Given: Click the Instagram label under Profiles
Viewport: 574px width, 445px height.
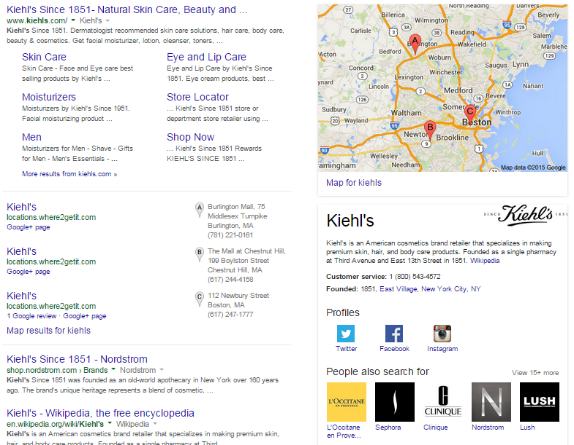Looking at the screenshot, I should 442,349.
